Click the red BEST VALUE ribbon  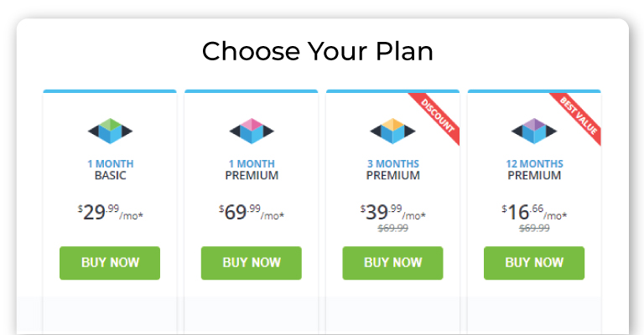click(x=579, y=116)
